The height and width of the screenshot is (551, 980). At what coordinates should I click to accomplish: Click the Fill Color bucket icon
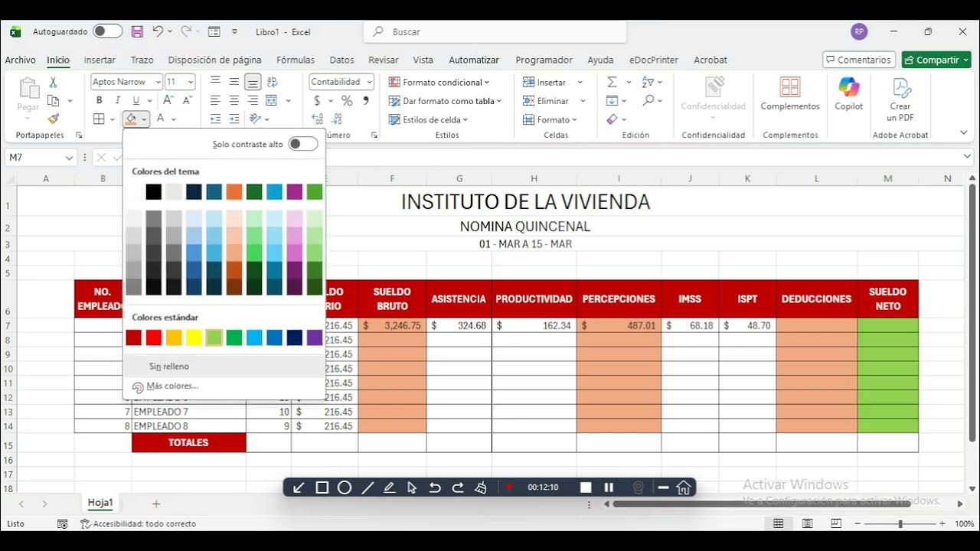[131, 119]
